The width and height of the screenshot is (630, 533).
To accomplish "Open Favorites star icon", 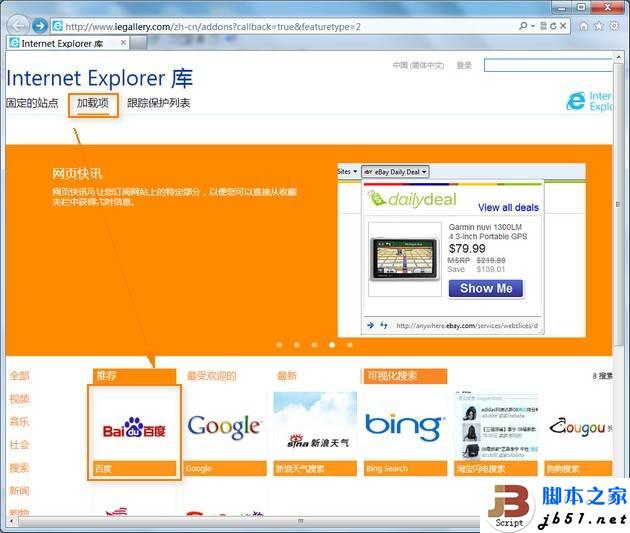I will click(x=599, y=26).
